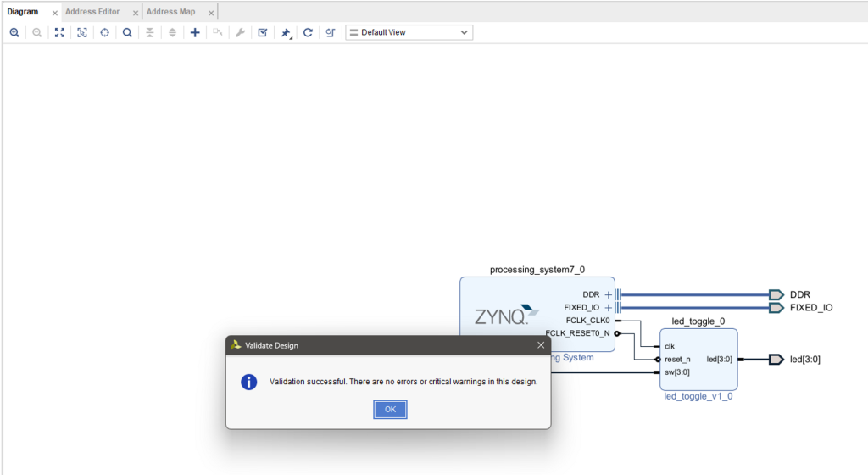This screenshot has width=868, height=475.
Task: Click the sw[3:0] pin on led_toggle_0
Action: pos(677,372)
